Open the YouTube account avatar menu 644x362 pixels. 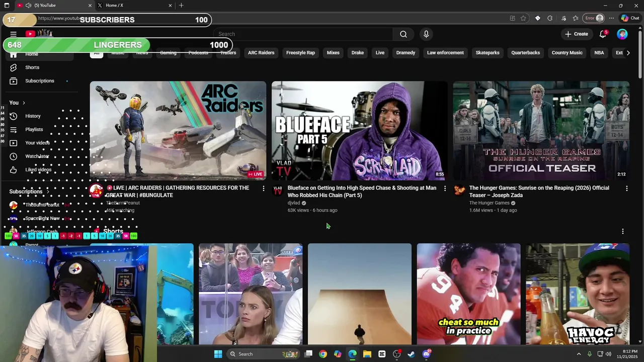622,34
